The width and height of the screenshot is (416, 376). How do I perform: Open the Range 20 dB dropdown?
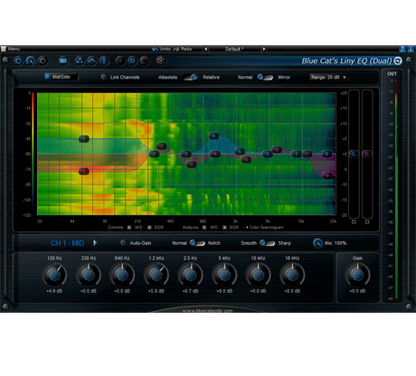[328, 77]
